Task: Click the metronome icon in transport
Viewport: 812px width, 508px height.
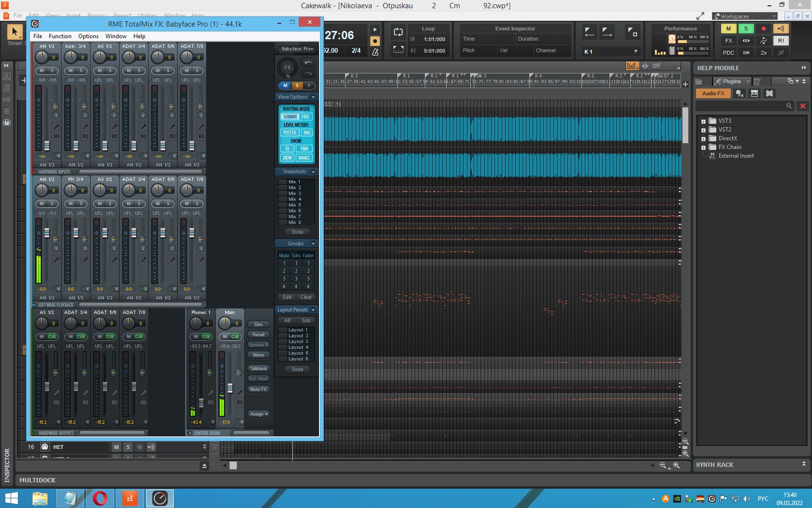Action: 375,52
